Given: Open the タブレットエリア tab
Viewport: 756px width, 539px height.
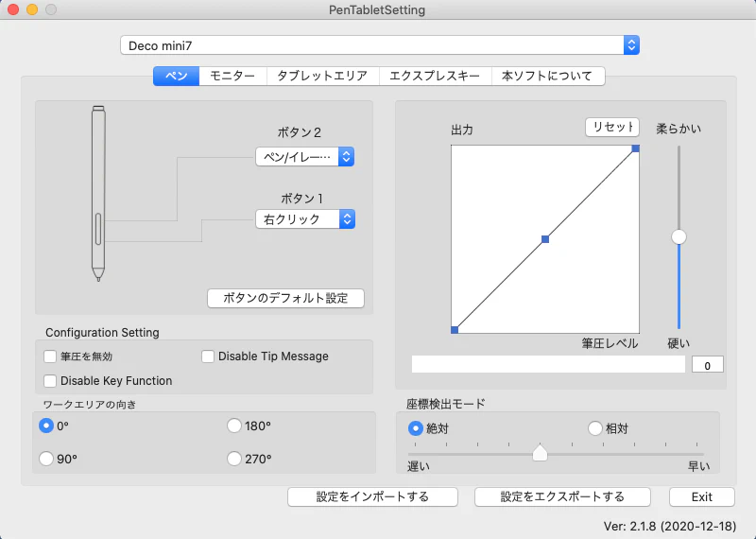Looking at the screenshot, I should pos(322,76).
